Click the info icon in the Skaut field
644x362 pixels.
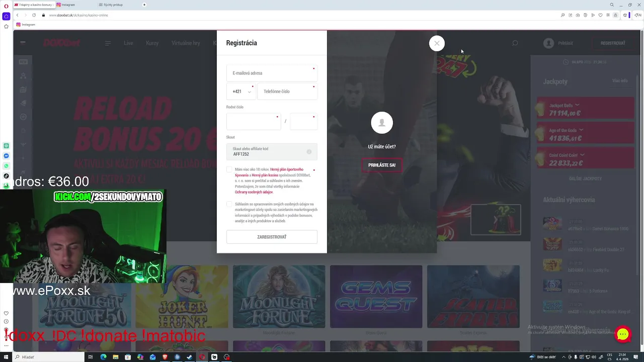[309, 152]
